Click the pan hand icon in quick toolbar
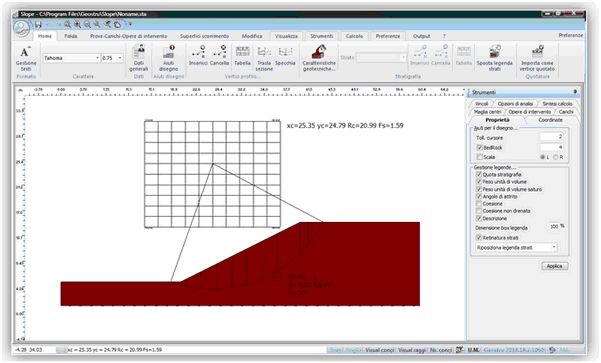The width and height of the screenshot is (601, 363). tap(117, 25)
